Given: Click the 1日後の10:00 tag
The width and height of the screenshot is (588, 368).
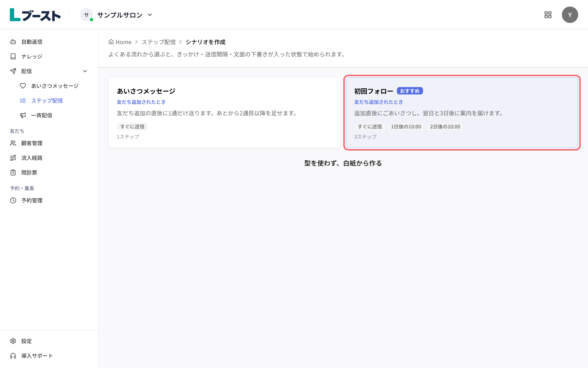Looking at the screenshot, I should tap(406, 127).
